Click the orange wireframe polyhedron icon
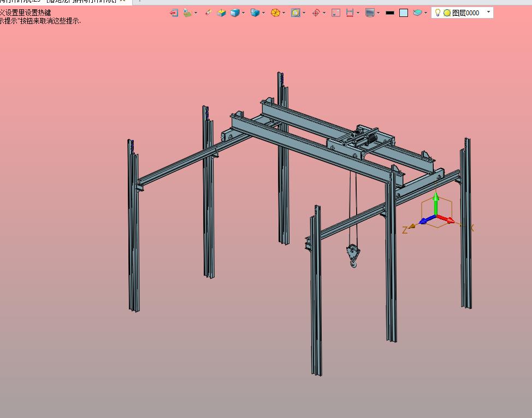Viewport: 532px width, 418px height. (275, 13)
